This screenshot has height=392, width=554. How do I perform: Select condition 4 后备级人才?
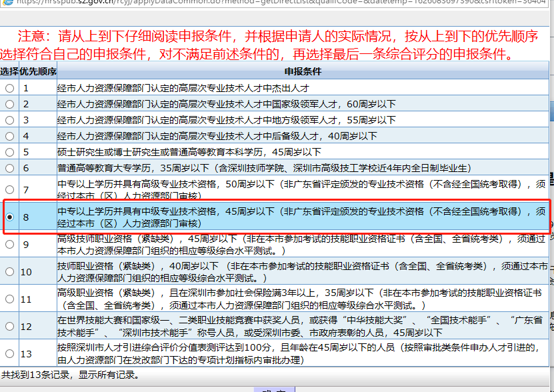9,135
